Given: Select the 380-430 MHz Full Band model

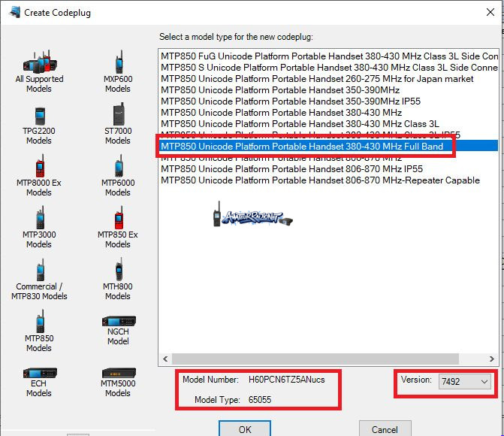Looking at the screenshot, I should click(328, 147).
